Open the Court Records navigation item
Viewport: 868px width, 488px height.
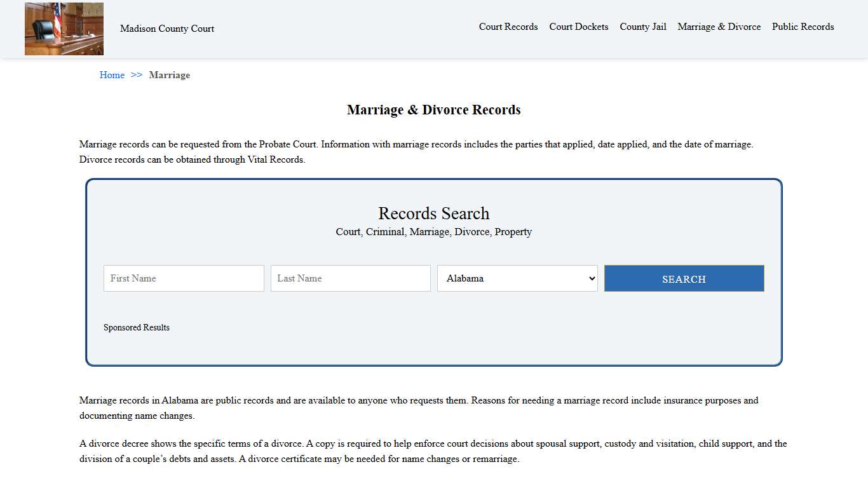pos(508,27)
